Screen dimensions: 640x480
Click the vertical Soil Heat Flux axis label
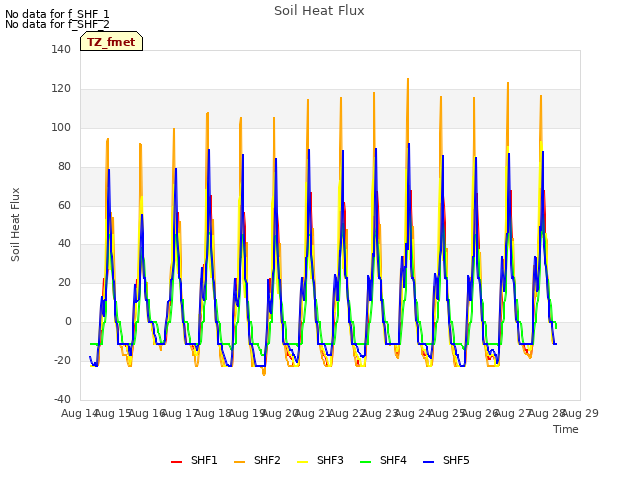15,224
